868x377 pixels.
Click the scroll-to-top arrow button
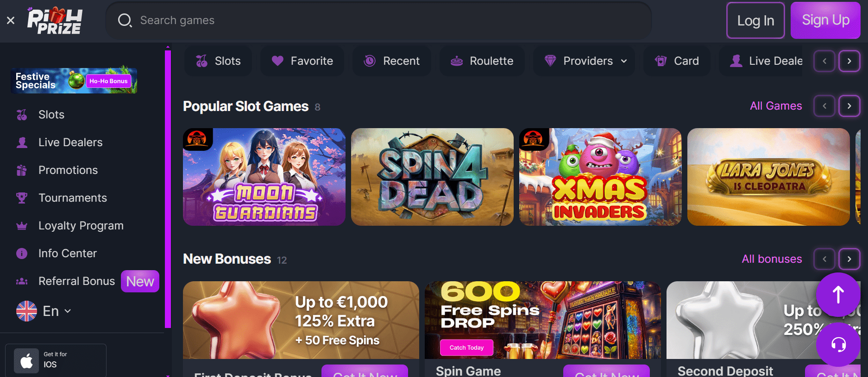[838, 295]
